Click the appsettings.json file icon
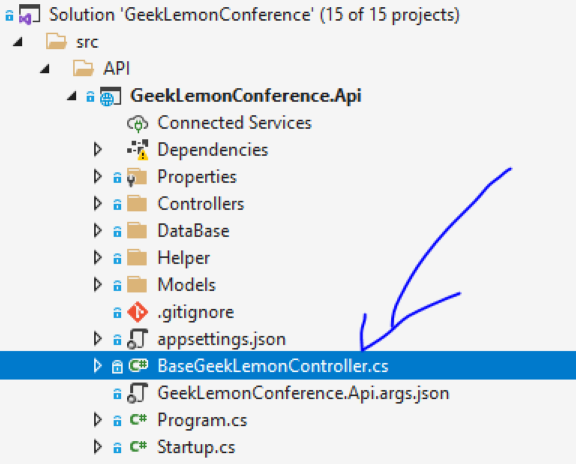Image resolution: width=576 pixels, height=464 pixels. point(138,339)
